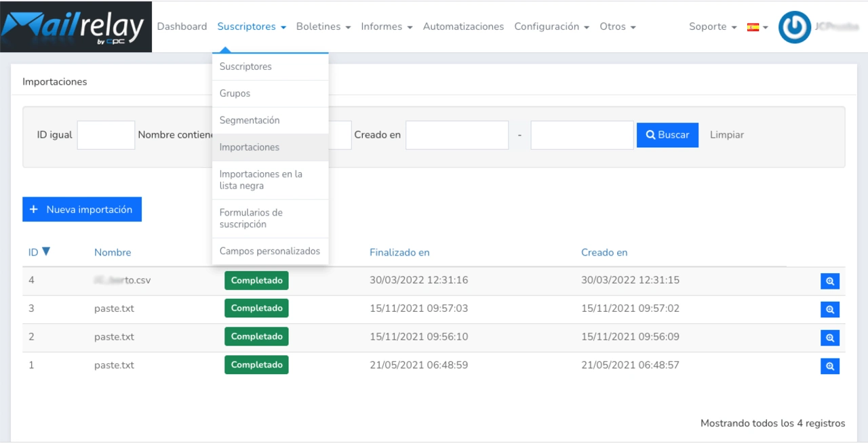Sort by Nombre column header

click(x=113, y=252)
